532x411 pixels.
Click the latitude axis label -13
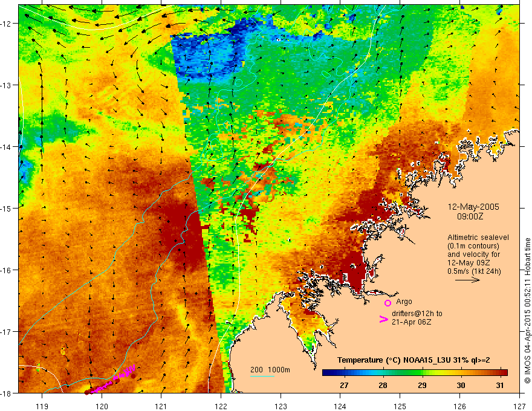click(x=6, y=85)
